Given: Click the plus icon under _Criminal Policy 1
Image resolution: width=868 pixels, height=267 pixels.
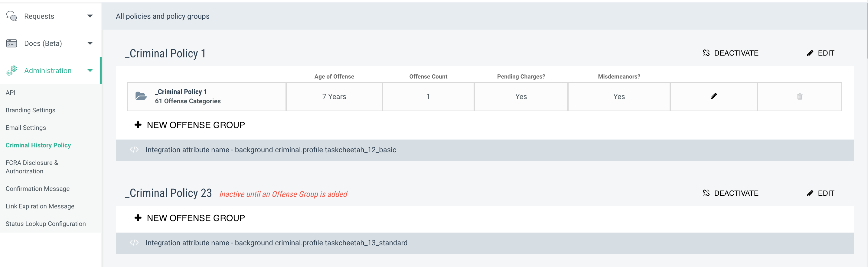Looking at the screenshot, I should click(x=138, y=125).
